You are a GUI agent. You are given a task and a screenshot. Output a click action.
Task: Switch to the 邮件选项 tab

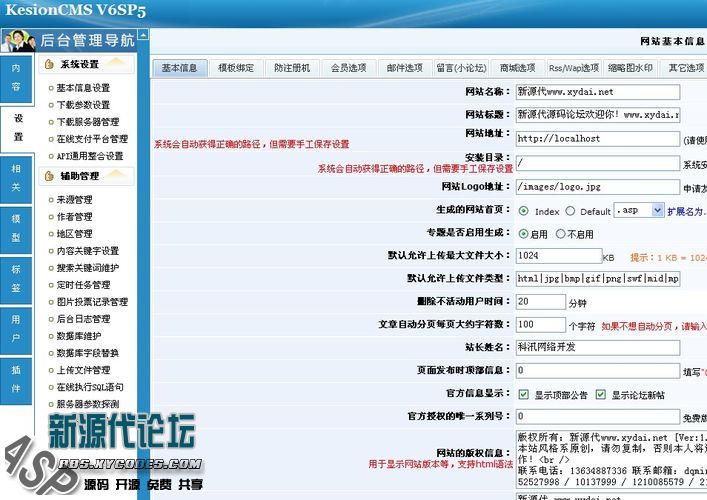(x=405, y=68)
